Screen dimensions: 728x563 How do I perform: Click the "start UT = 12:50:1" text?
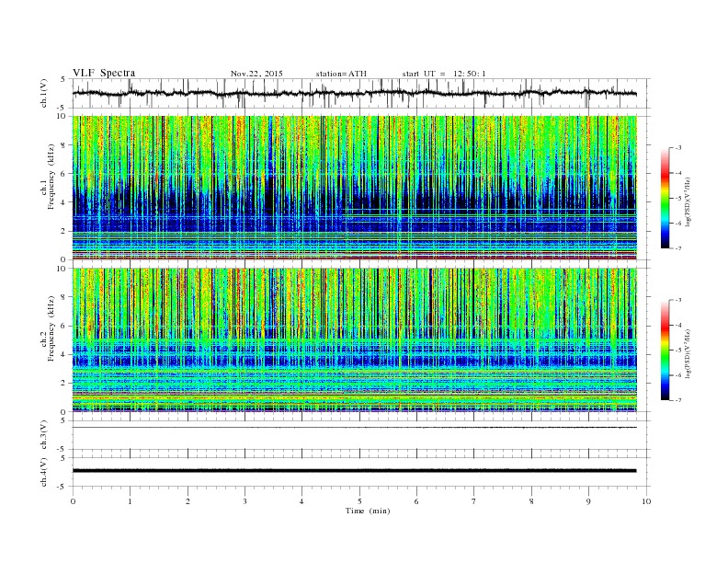444,74
